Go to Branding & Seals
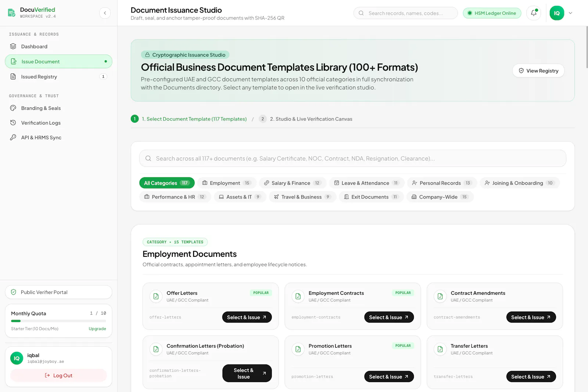 pyautogui.click(x=58, y=108)
